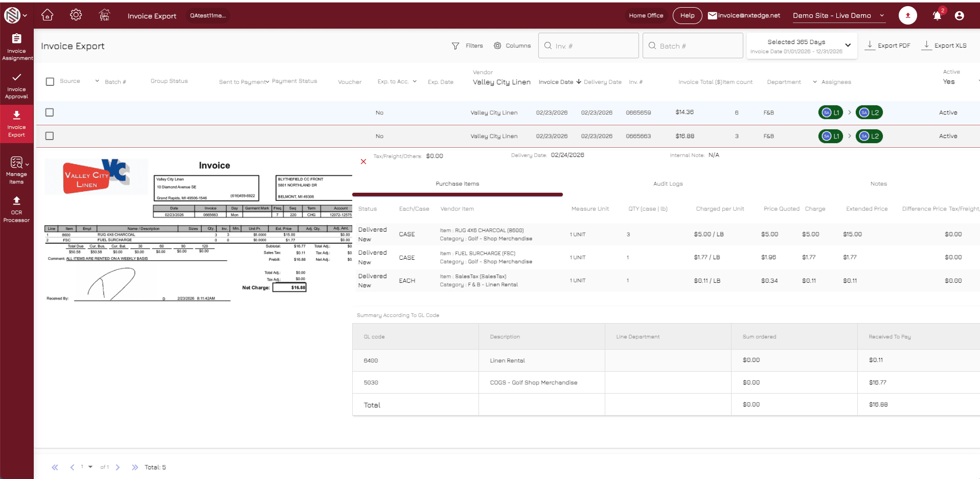Open the user account icon

click(959, 15)
